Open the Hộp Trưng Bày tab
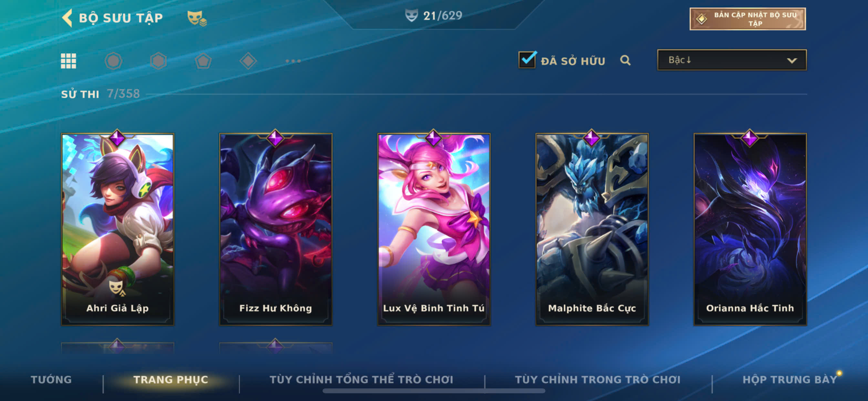This screenshot has width=868, height=401. pyautogui.click(x=790, y=379)
